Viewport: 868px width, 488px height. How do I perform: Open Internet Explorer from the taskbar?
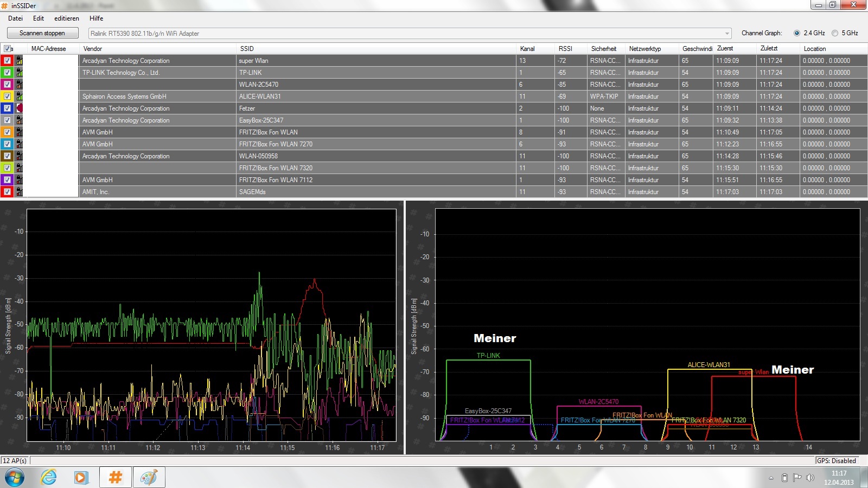(49, 477)
